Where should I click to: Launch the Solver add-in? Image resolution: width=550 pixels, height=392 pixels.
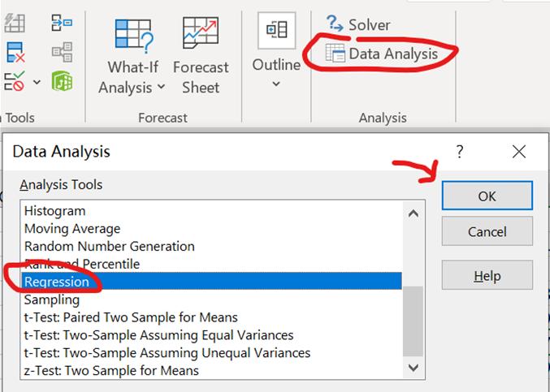(358, 25)
